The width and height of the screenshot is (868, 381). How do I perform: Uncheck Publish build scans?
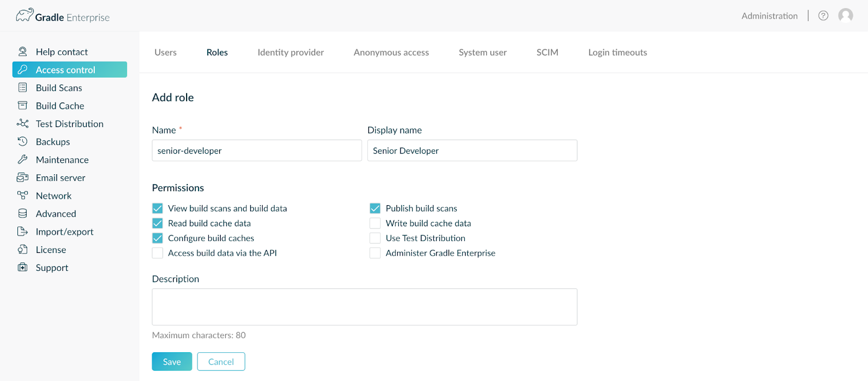point(375,208)
